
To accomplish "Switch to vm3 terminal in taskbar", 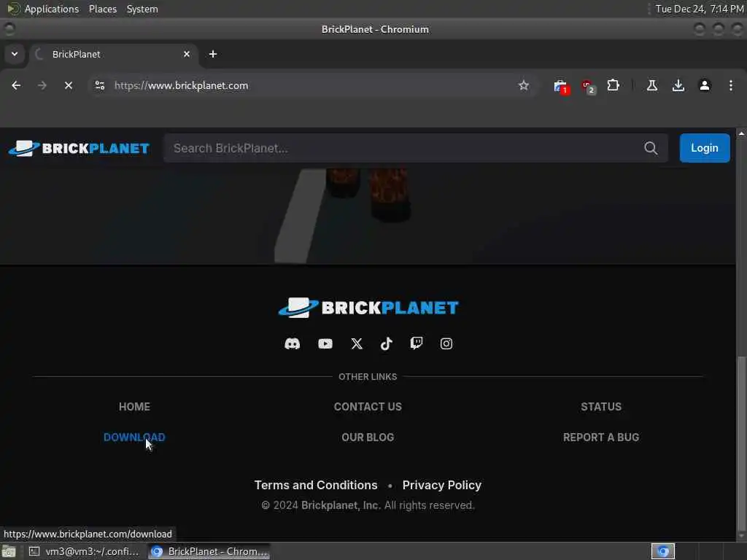I will tap(84, 551).
